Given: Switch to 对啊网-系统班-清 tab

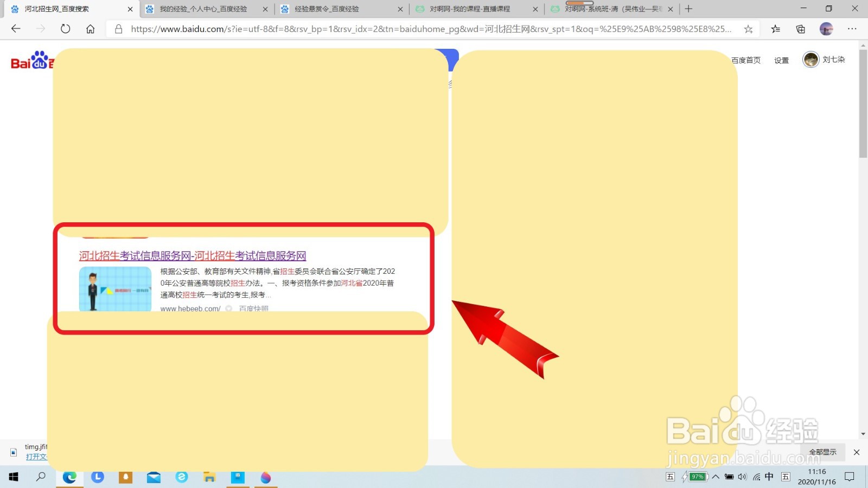Looking at the screenshot, I should point(613,9).
